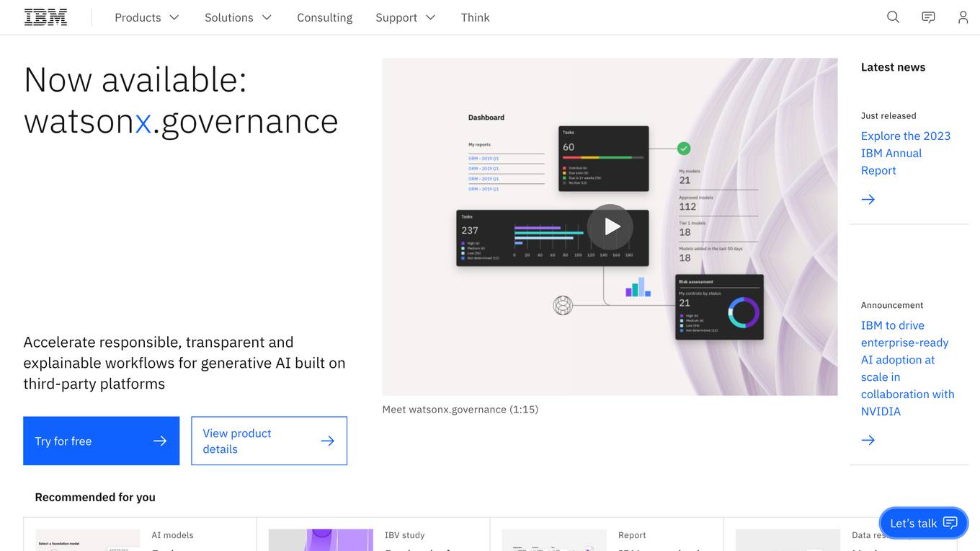Open the user profile icon
This screenshot has height=551, width=980.
[x=963, y=17]
